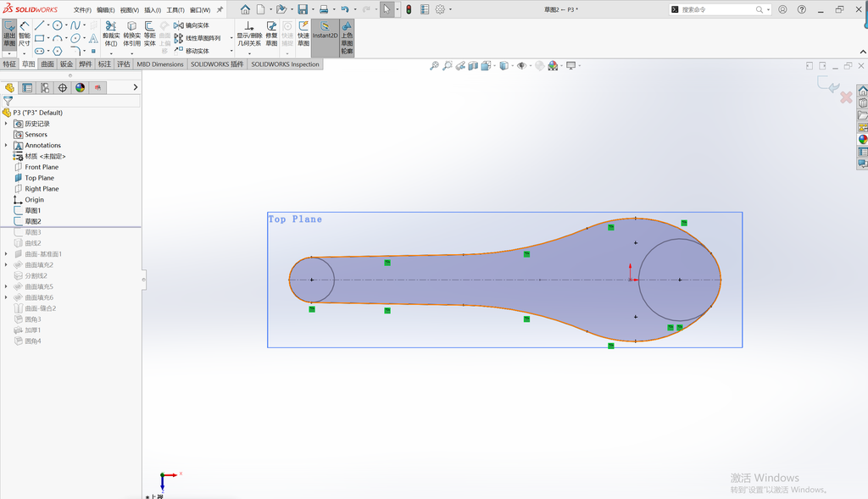Open the 视图(V) menu
The width and height of the screenshot is (868, 499).
click(130, 10)
